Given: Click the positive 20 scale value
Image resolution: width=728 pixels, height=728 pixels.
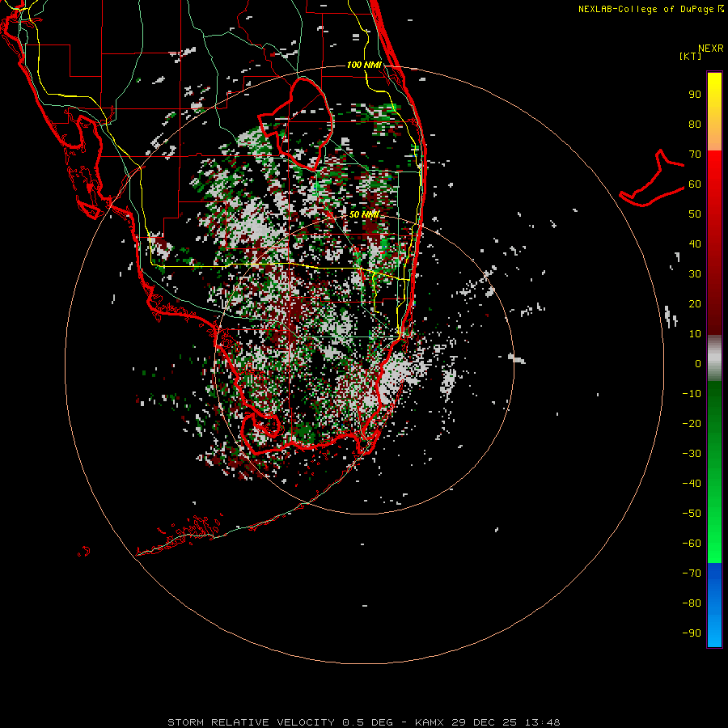Looking at the screenshot, I should (x=695, y=304).
